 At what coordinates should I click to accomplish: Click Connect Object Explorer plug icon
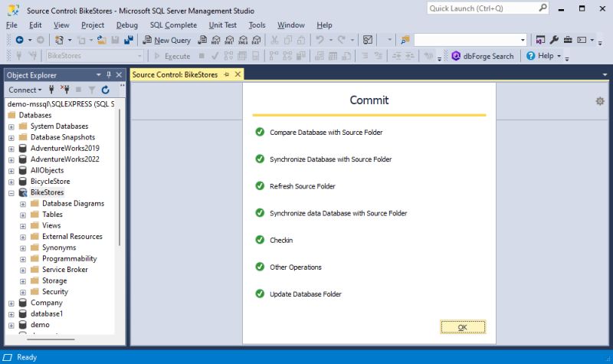[x=51, y=90]
